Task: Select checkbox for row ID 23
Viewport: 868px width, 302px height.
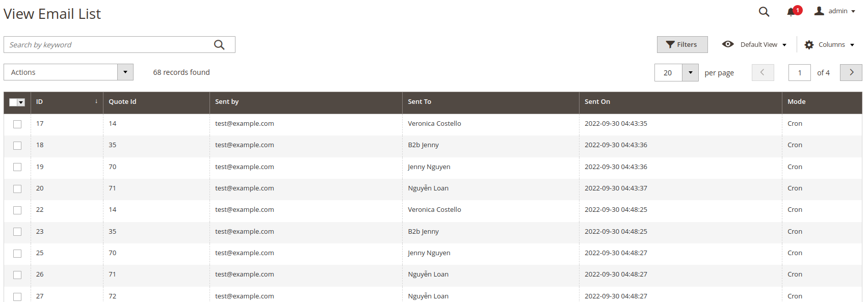Action: pos(17,232)
